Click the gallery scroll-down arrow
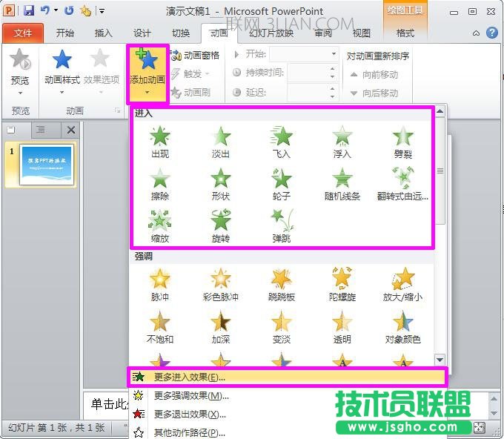 [440, 359]
